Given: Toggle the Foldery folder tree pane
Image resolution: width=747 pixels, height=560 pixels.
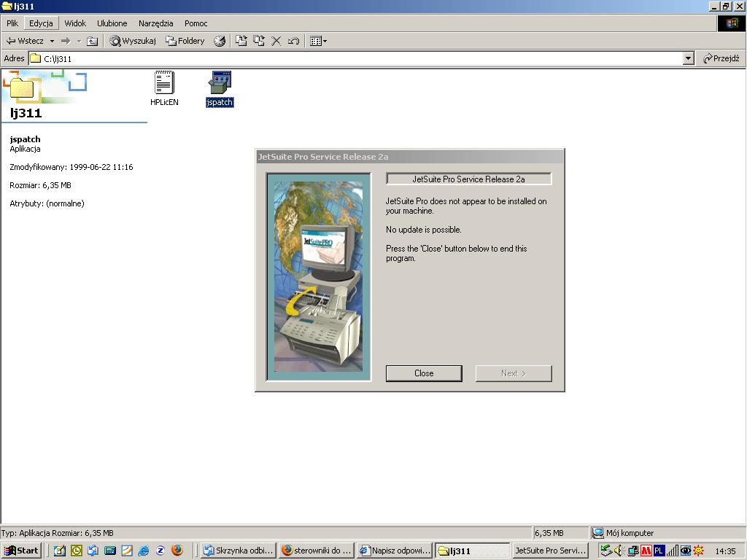Looking at the screenshot, I should tap(185, 41).
